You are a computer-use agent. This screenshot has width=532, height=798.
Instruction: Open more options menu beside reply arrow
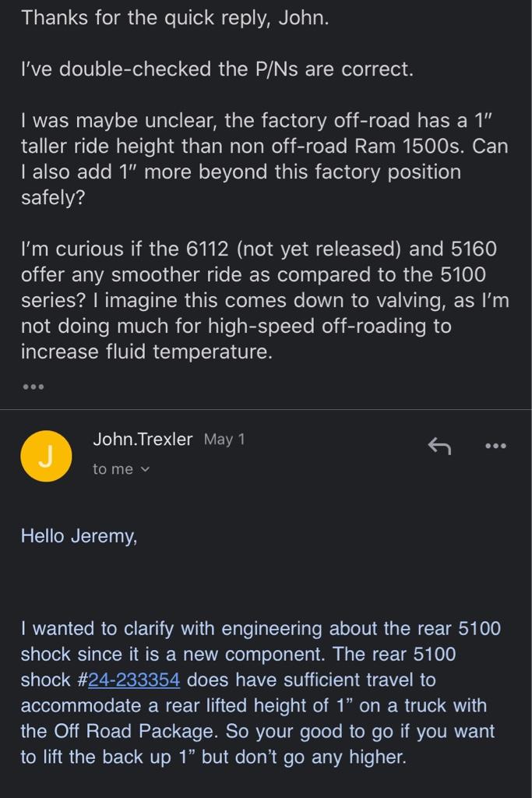496,446
